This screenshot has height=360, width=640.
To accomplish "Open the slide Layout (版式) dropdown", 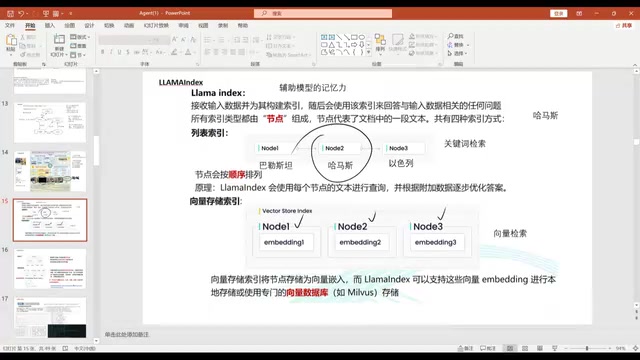I will (80, 37).
